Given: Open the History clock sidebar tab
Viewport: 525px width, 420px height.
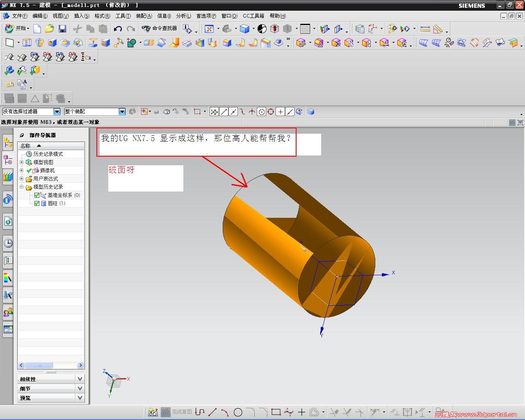Looking at the screenshot, I should 8,243.
